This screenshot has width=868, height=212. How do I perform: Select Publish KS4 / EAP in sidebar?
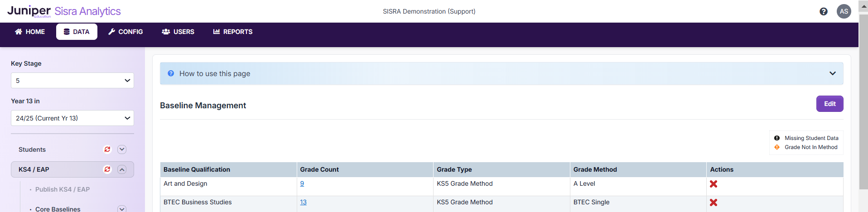(x=63, y=189)
